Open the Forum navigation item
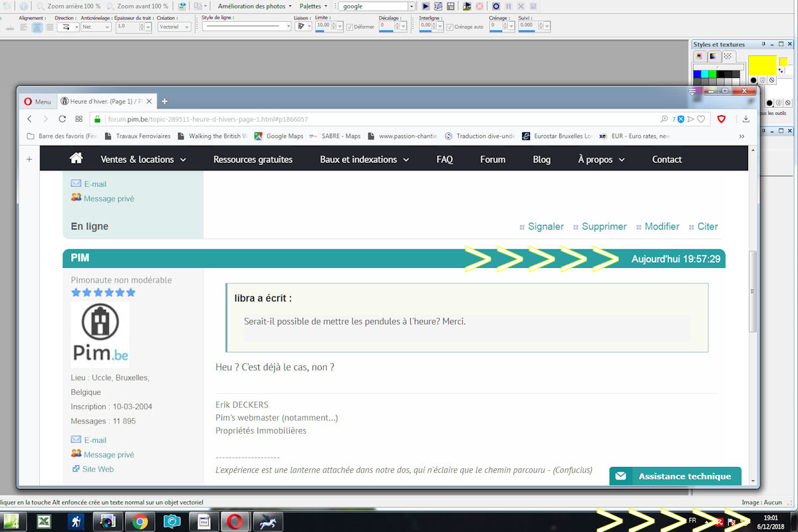Viewport: 798px width, 532px height. [493, 160]
